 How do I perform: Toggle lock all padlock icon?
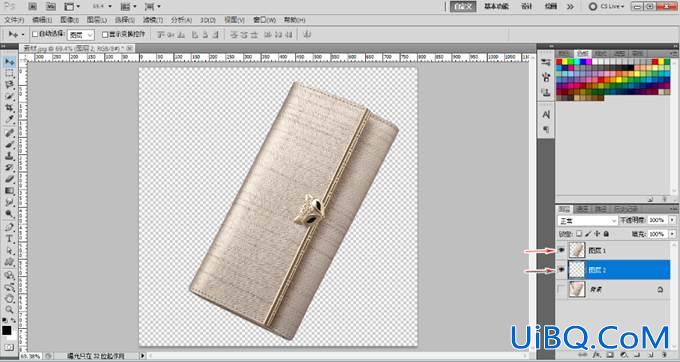(606, 234)
